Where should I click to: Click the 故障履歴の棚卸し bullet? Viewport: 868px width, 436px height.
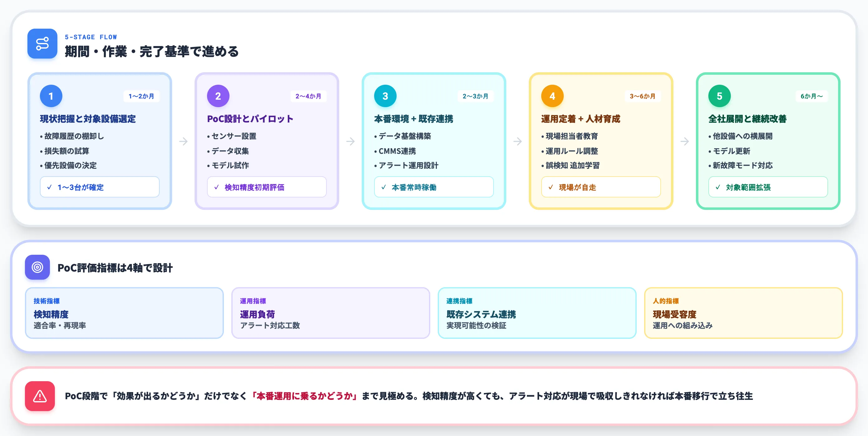72,136
